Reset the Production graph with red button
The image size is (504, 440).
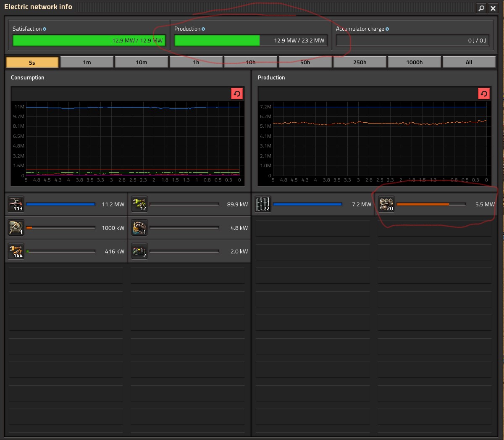484,93
